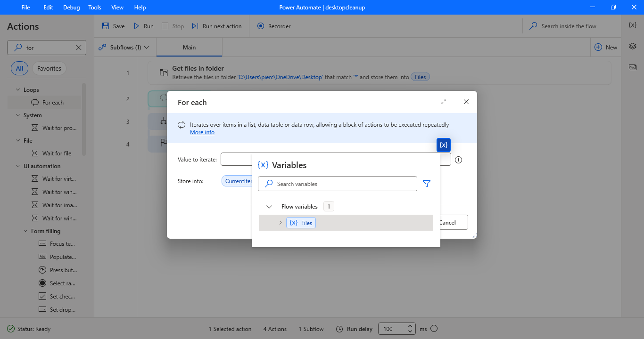The width and height of the screenshot is (644, 339).
Task: Collapse the UI automation group
Action: point(18,166)
